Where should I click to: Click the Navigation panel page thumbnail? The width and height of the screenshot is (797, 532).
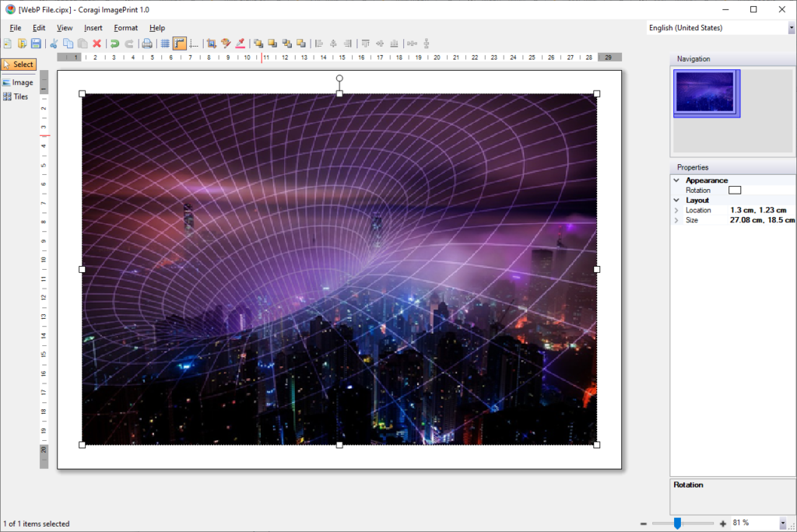(x=704, y=93)
